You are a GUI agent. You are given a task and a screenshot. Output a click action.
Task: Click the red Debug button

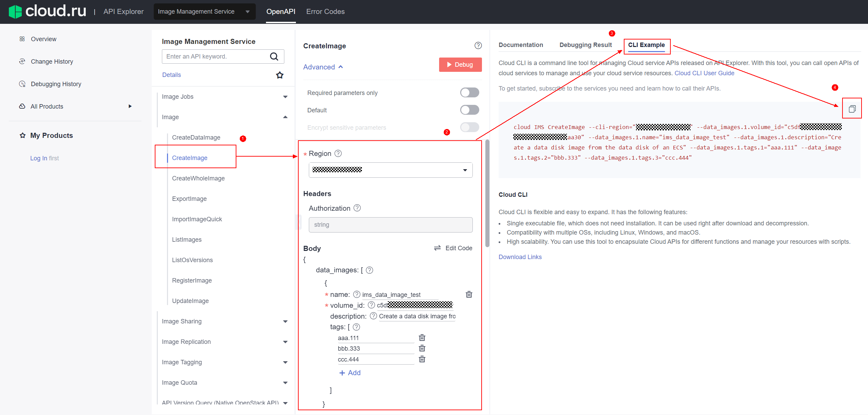coord(460,65)
